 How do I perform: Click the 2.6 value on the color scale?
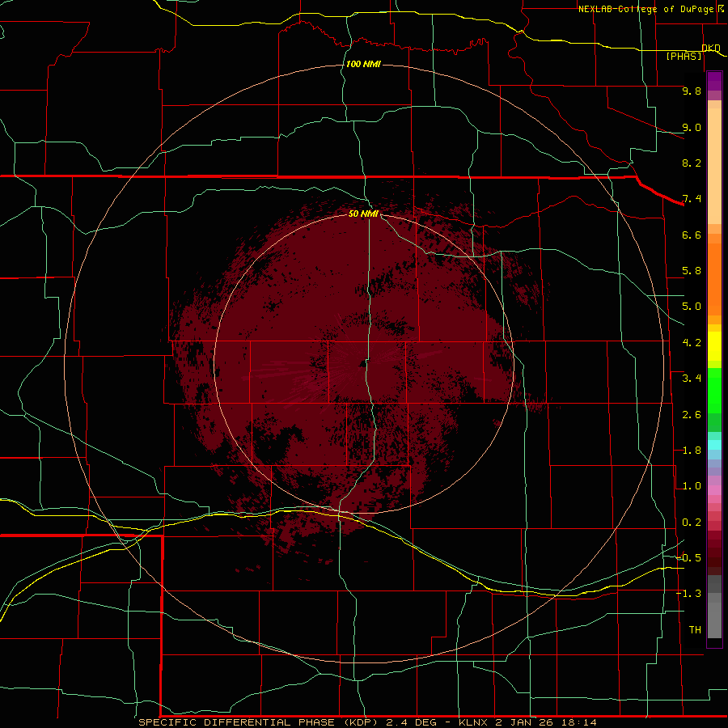tap(692, 415)
